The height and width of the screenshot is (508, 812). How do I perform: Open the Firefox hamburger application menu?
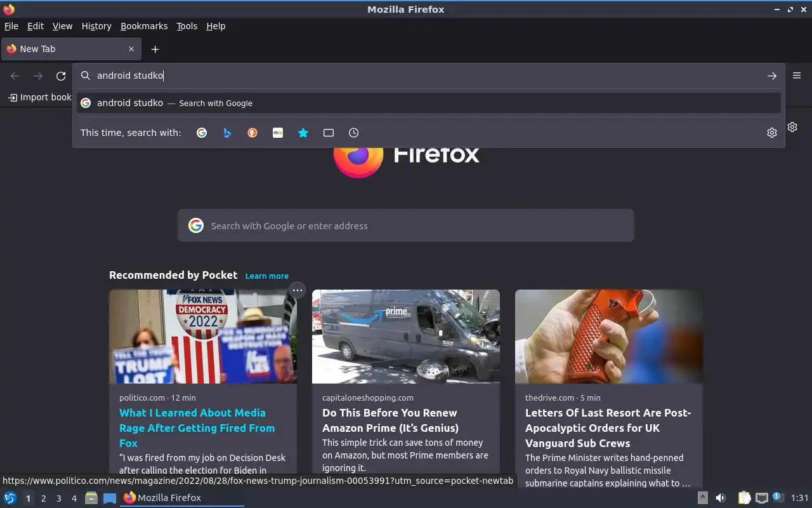pyautogui.click(x=797, y=76)
